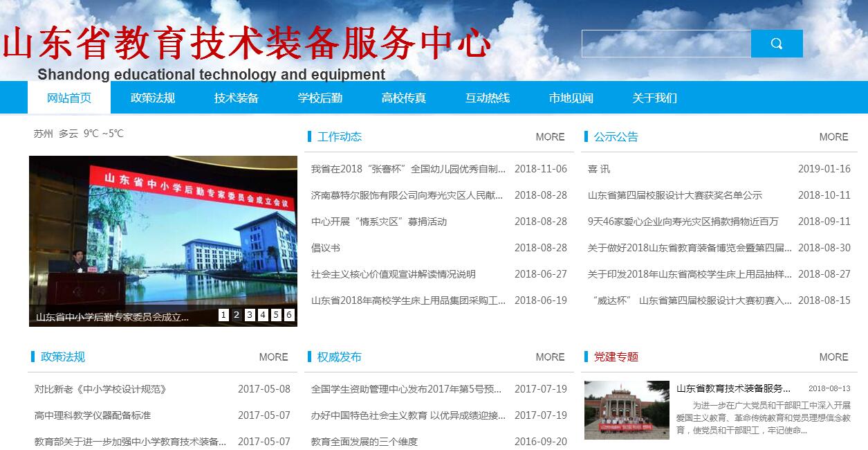Select 学校后勤 in the navigation bar

tap(320, 98)
